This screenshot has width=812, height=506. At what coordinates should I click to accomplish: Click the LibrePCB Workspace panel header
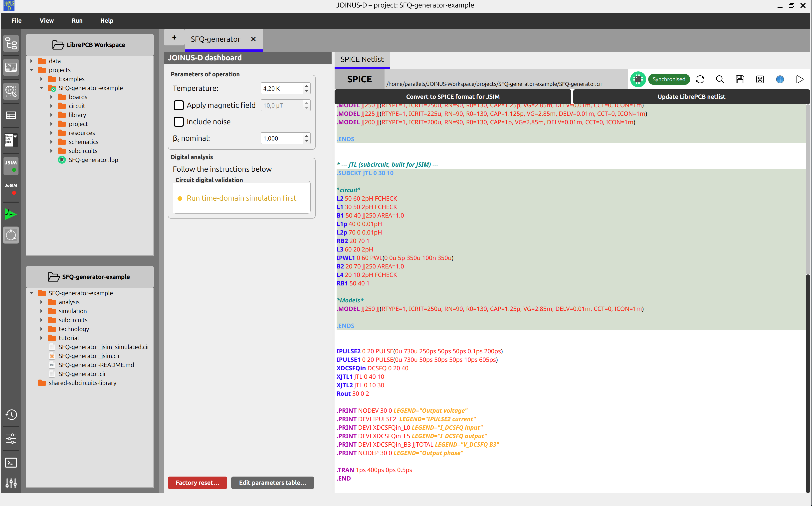[90, 45]
